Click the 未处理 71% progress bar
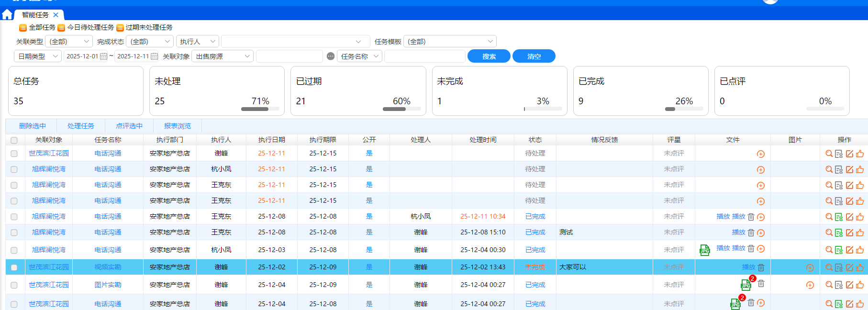 (260, 109)
